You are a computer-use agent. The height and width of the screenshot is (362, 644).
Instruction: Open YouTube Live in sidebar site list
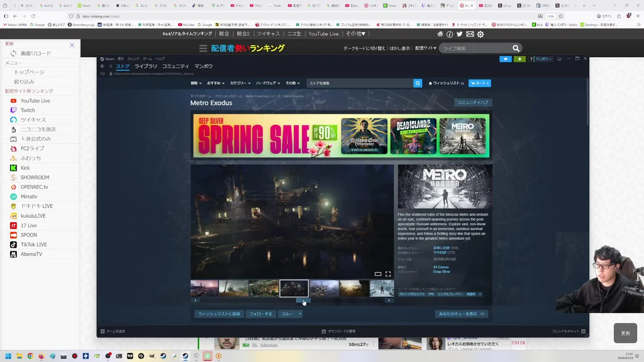[x=35, y=101]
